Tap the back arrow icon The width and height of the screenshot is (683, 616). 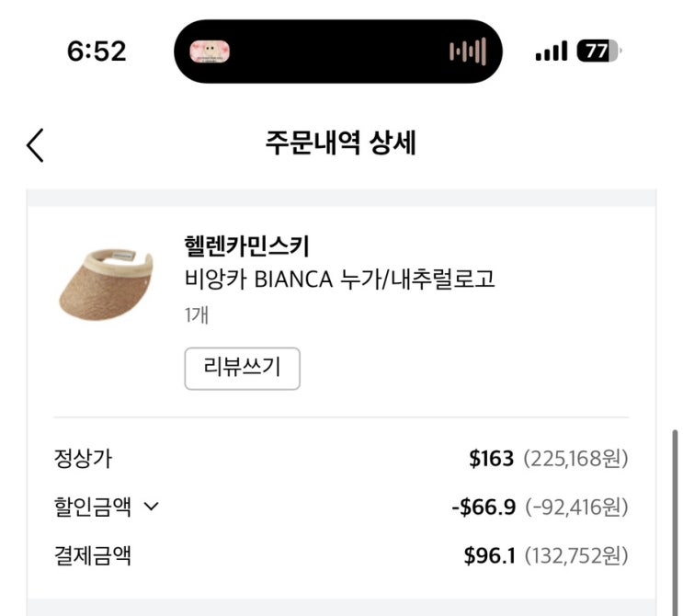pyautogui.click(x=35, y=144)
